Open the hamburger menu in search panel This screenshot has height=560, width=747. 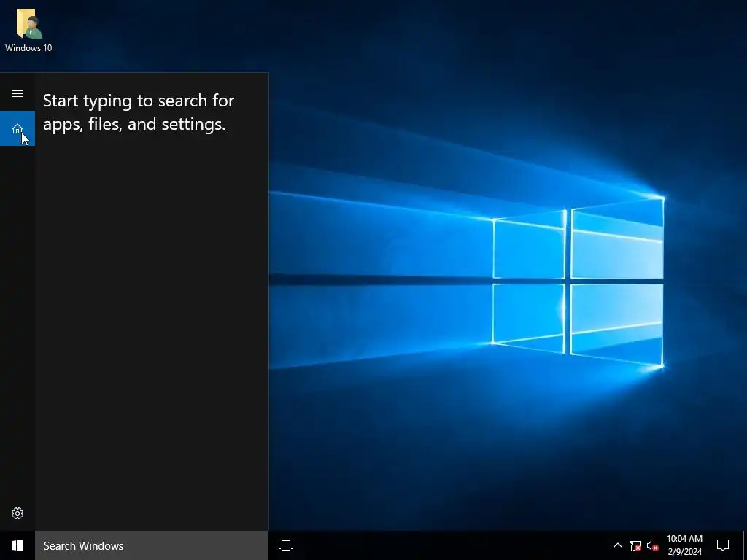coord(18,94)
